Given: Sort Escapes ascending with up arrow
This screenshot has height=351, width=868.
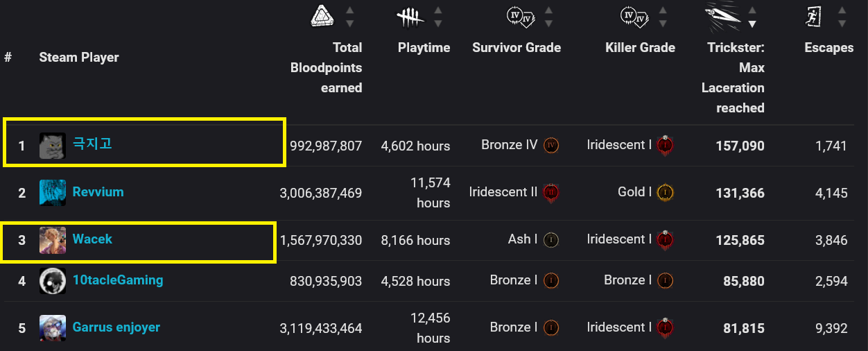Looking at the screenshot, I should click(x=842, y=10).
